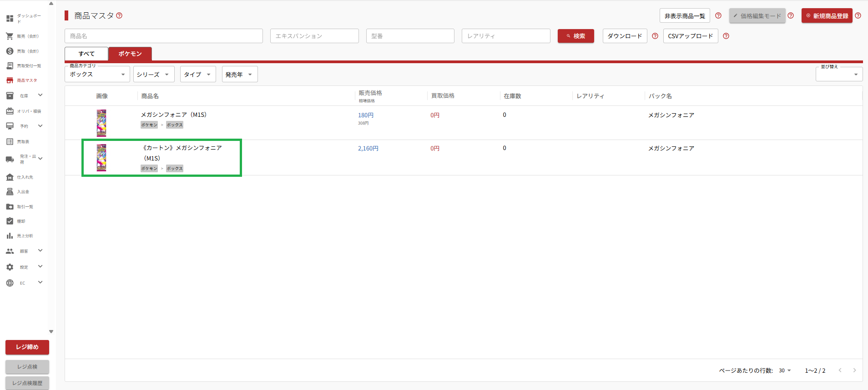Open the ダッシュボード dashboard icon

point(10,19)
